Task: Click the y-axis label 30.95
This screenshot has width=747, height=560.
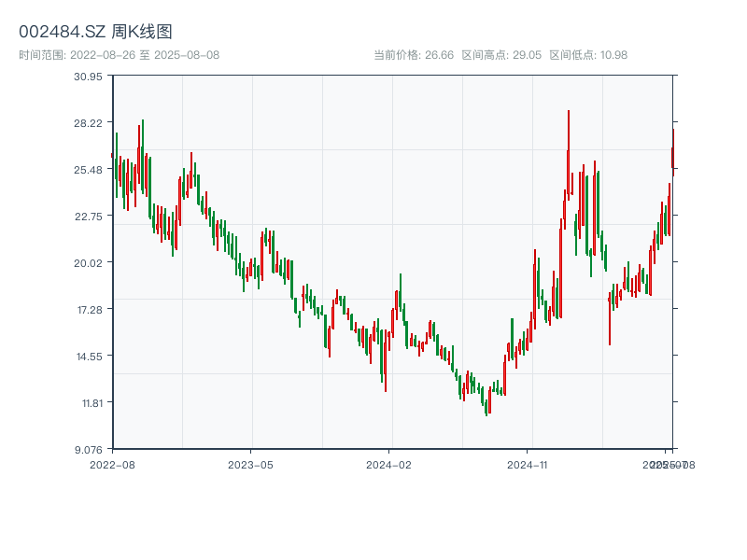Action: tap(88, 77)
